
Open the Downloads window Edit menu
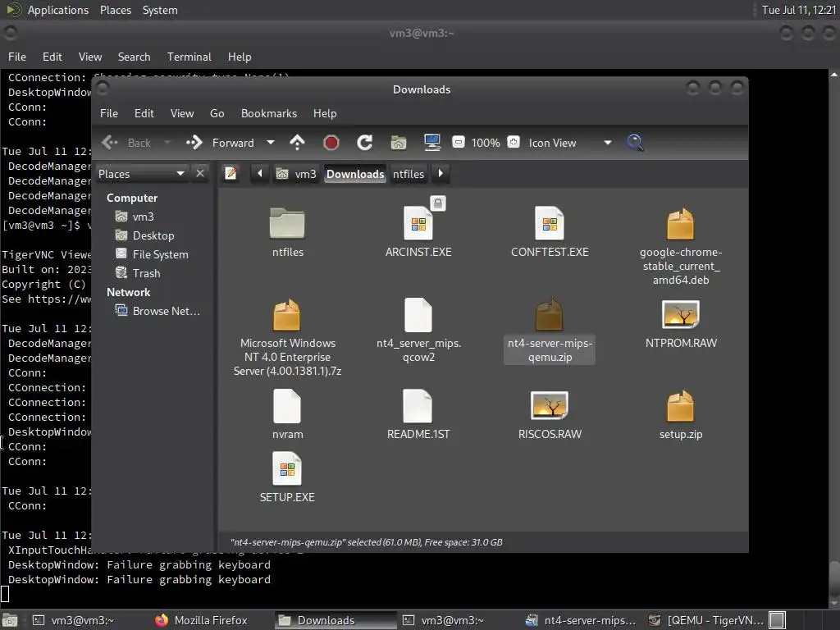coord(144,113)
